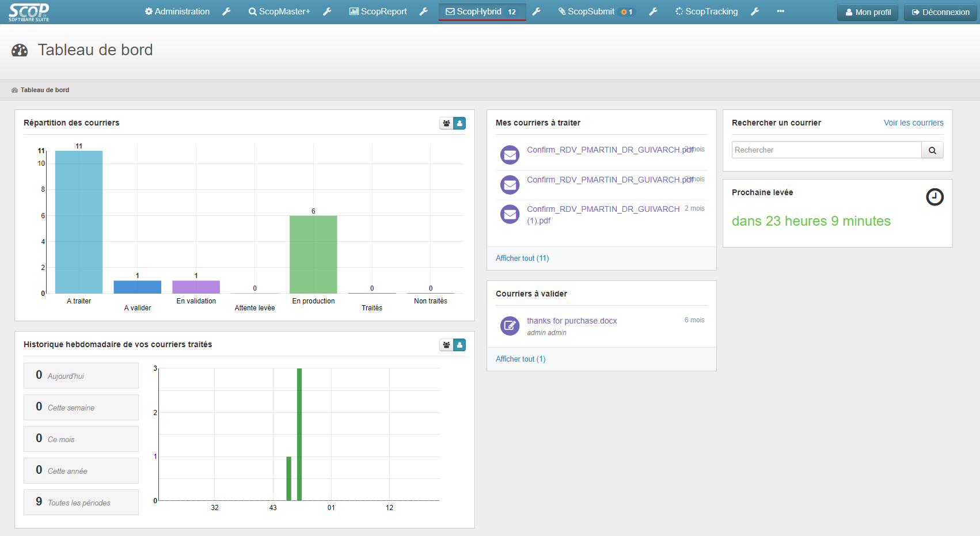The width and height of the screenshot is (980, 536).
Task: Focus the Rechercher search field
Action: (827, 150)
